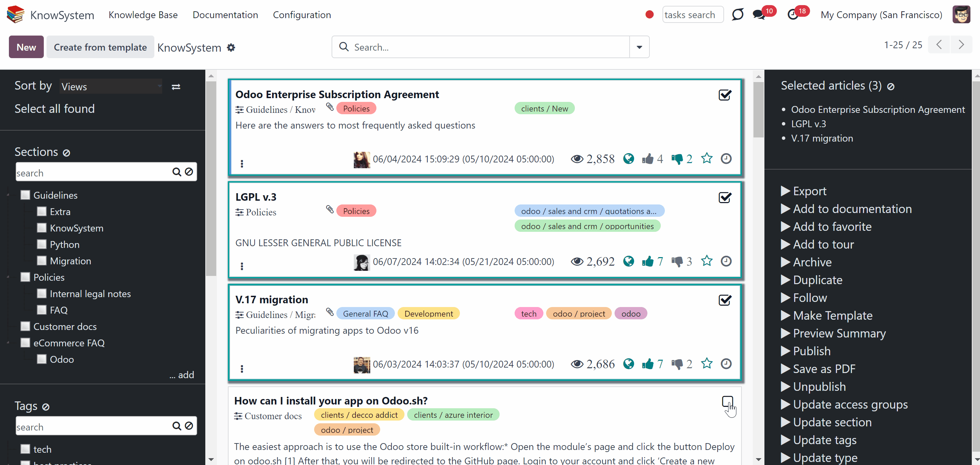This screenshot has width=980, height=465.
Task: Add V.17 migration to favorites star
Action: (x=707, y=363)
